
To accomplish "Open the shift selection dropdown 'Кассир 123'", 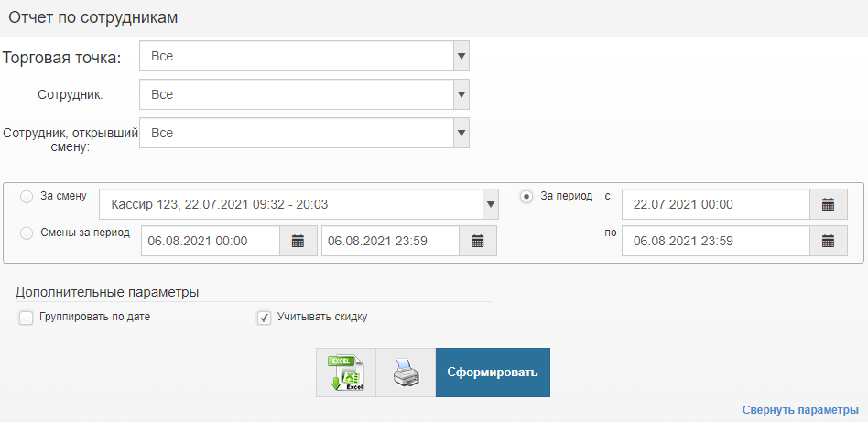I will point(491,204).
